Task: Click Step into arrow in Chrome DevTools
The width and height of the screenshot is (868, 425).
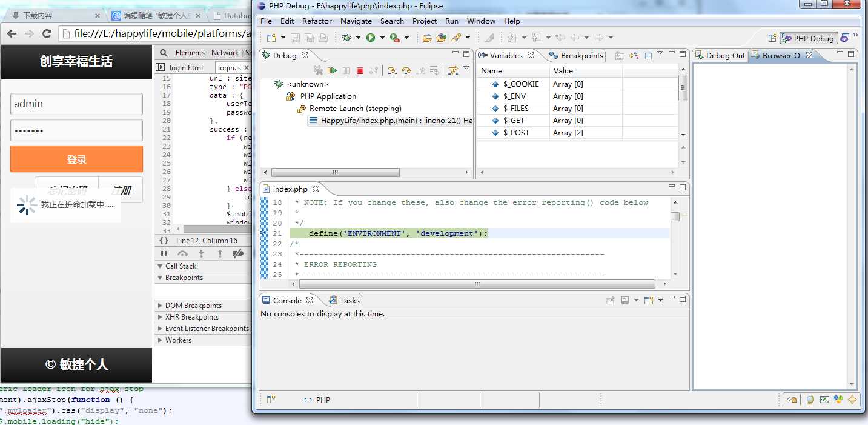Action: click(202, 253)
